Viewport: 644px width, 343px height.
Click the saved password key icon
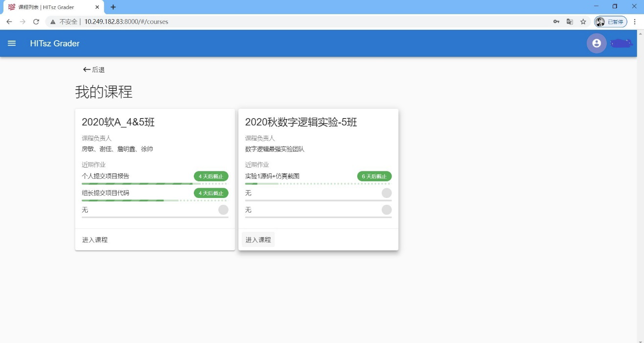click(x=556, y=22)
